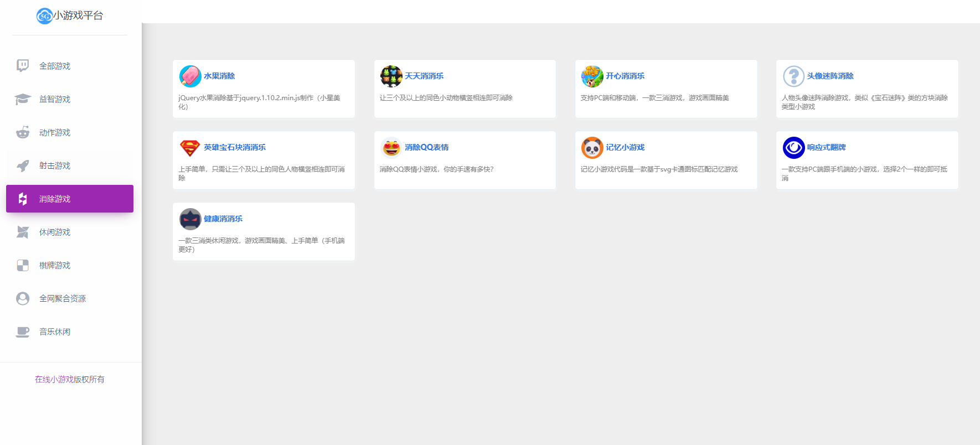980x445 pixels.
Task: Select the highlighted 消除游戏 category
Action: point(70,199)
